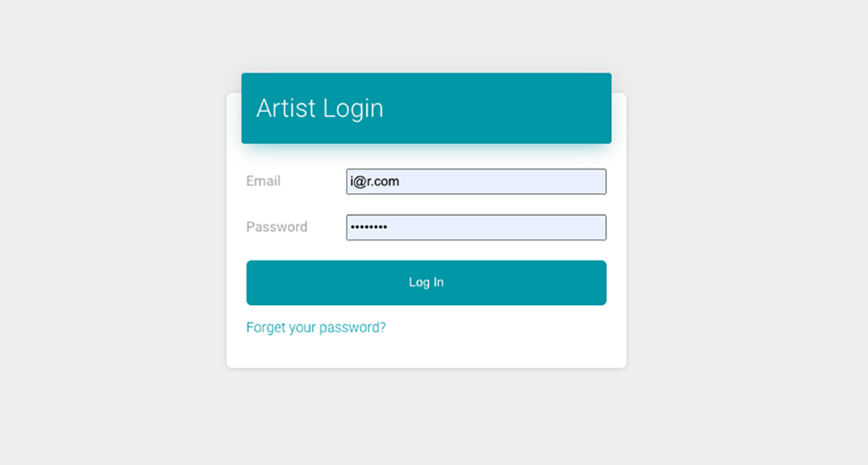Image resolution: width=868 pixels, height=465 pixels.
Task: Click the white card area below the link
Action: click(426, 352)
